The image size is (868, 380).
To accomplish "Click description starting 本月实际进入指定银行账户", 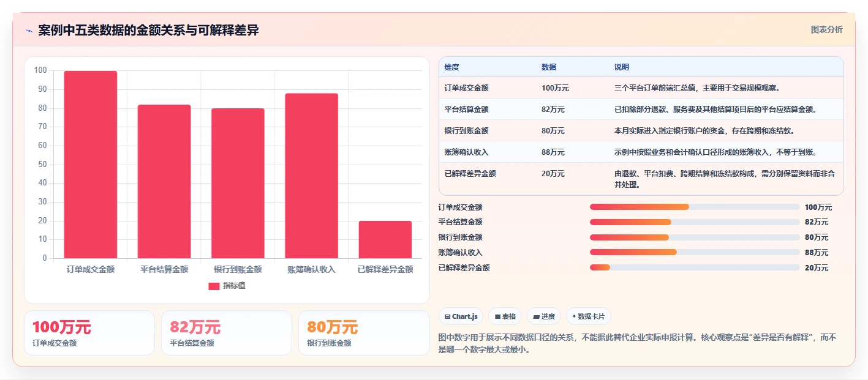I will 704,130.
